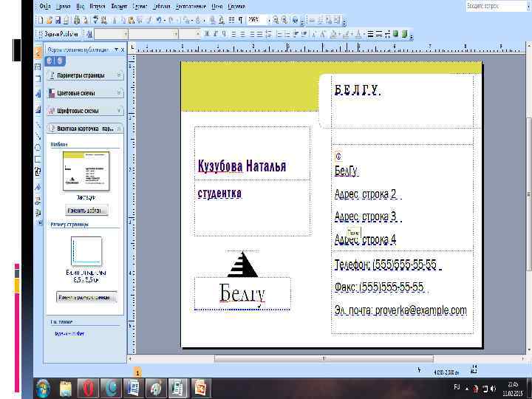Open the Файл menu
Viewport: 532px width, 399px height.
coord(45,6)
